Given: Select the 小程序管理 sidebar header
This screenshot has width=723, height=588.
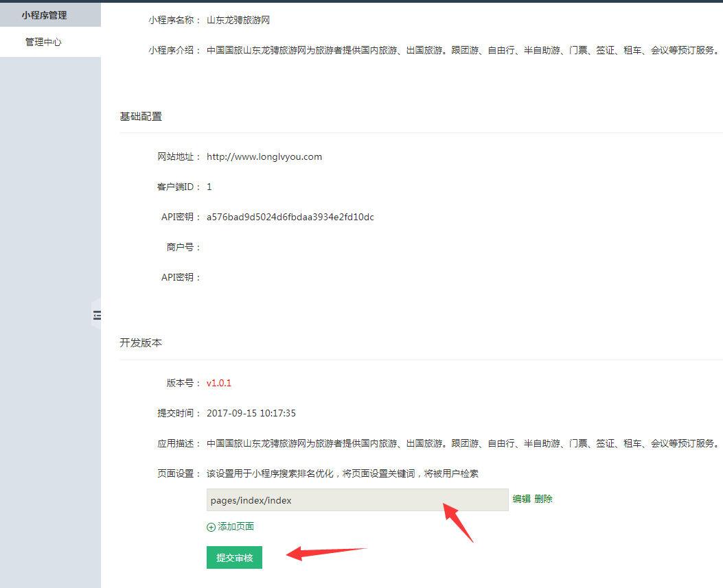Looking at the screenshot, I should click(x=44, y=14).
